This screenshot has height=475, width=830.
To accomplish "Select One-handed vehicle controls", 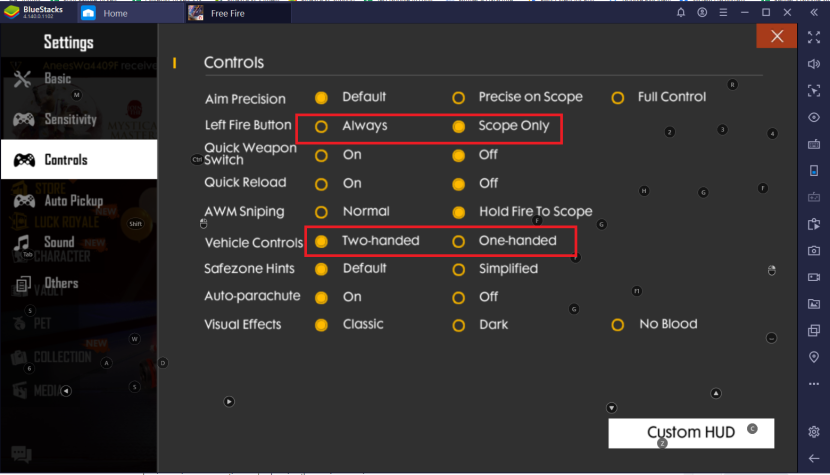I will [x=458, y=241].
